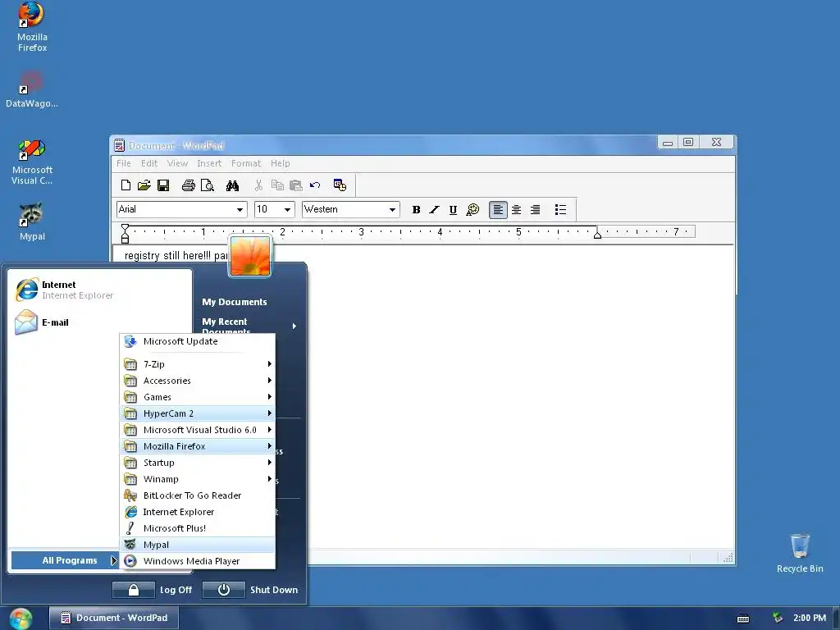Click the All Programs button
The height and width of the screenshot is (630, 840).
pyautogui.click(x=65, y=560)
